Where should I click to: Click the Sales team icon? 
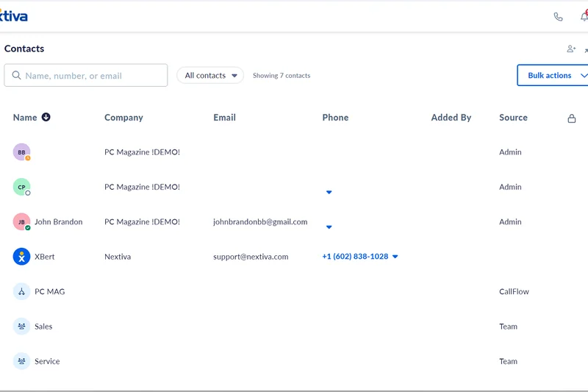click(x=21, y=327)
